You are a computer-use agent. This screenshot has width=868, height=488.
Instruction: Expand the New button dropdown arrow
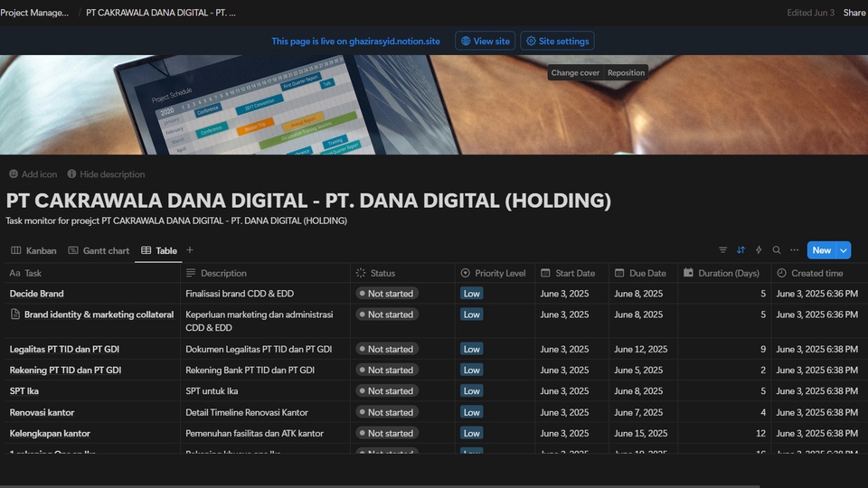pyautogui.click(x=843, y=250)
